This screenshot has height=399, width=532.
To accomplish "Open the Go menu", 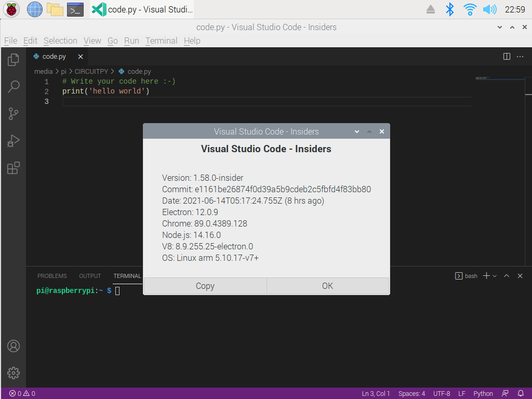I will pyautogui.click(x=113, y=41).
